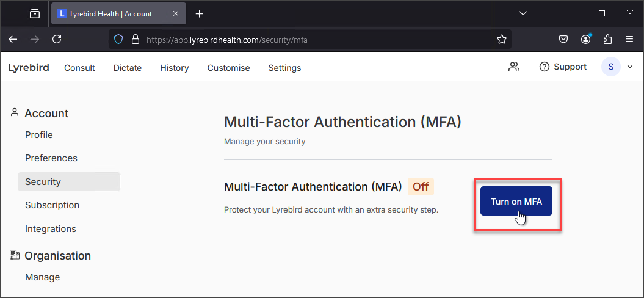644x298 pixels.
Task: View site security padlock details
Action: pyautogui.click(x=135, y=40)
